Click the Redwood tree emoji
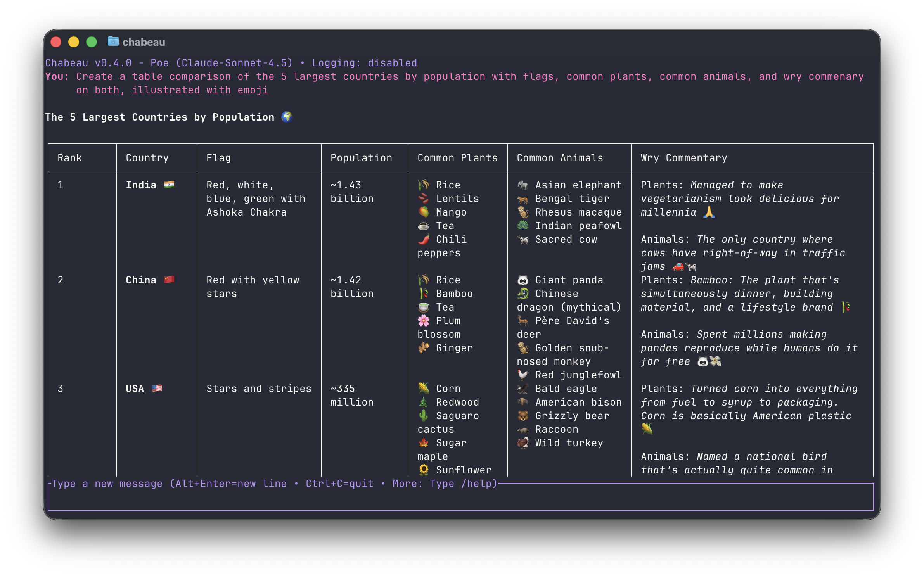 pyautogui.click(x=424, y=402)
